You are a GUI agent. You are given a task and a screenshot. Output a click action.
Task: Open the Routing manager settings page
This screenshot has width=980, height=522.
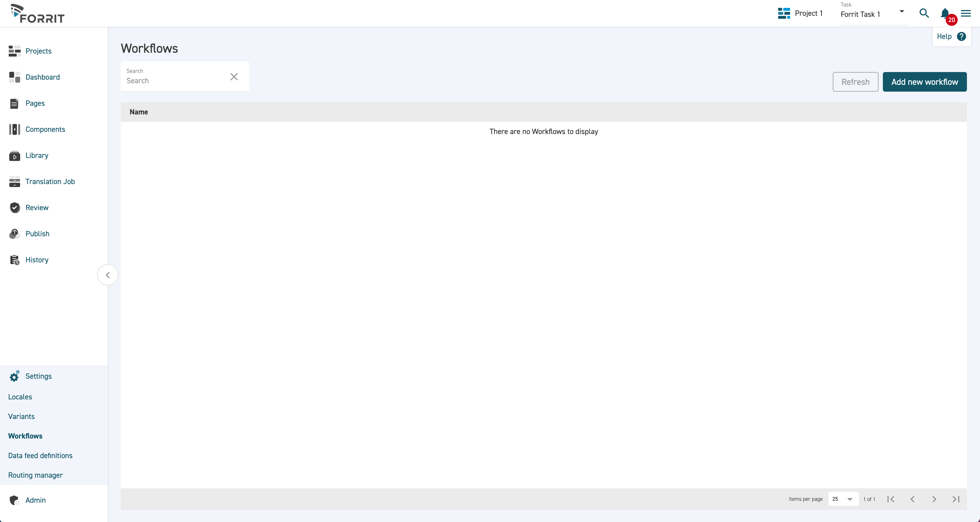click(35, 475)
